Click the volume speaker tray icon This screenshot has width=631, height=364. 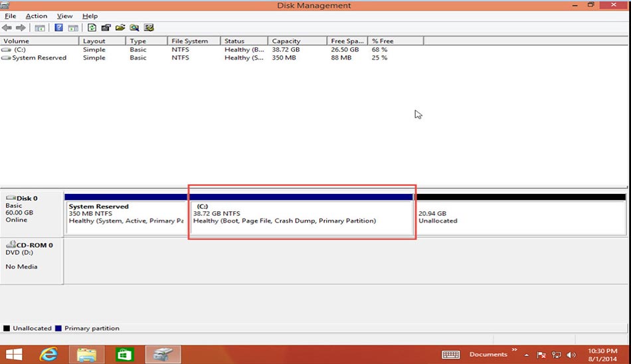(x=571, y=355)
